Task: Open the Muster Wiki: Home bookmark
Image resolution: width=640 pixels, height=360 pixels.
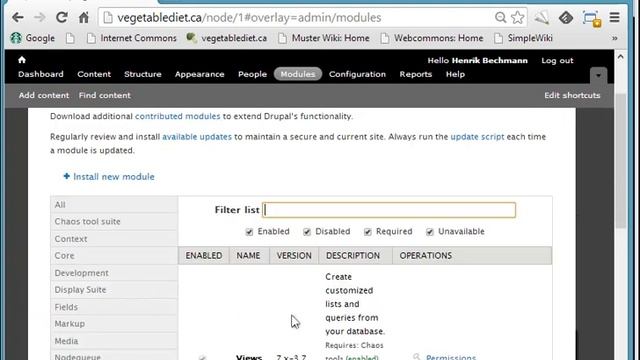Action: pos(324,38)
